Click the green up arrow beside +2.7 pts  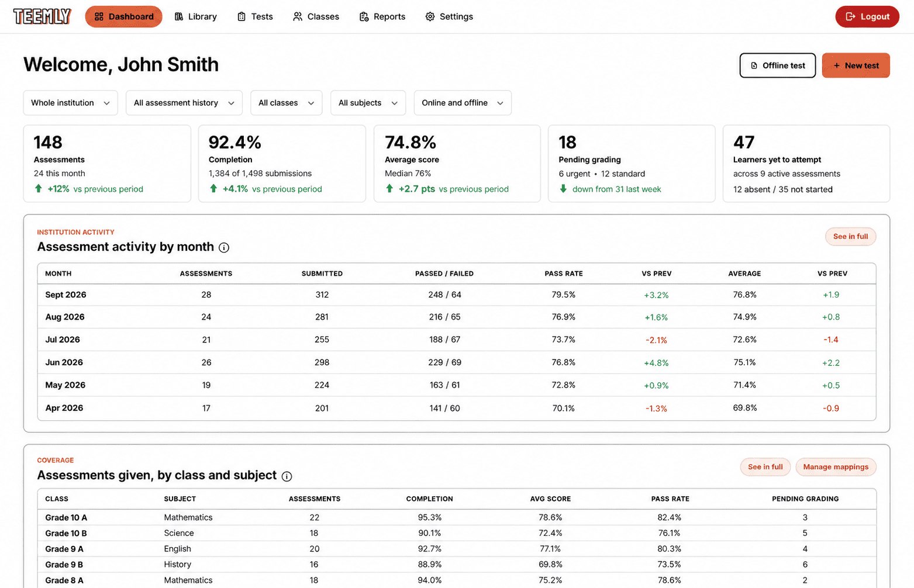point(389,189)
